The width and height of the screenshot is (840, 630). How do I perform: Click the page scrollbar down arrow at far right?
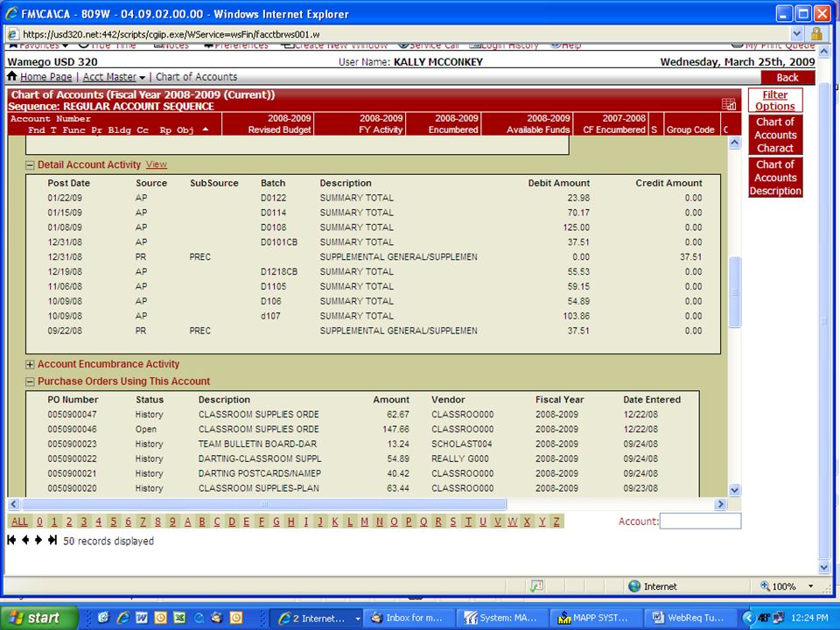point(824,567)
